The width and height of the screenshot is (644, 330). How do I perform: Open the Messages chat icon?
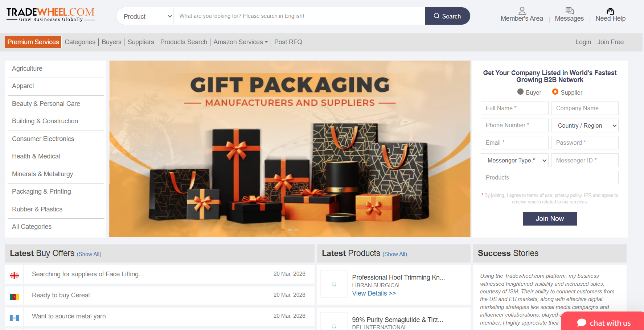pos(569,11)
